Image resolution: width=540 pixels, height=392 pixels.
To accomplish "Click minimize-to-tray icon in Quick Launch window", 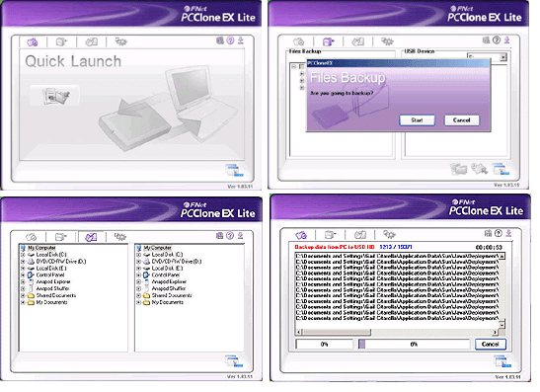I will (240, 40).
